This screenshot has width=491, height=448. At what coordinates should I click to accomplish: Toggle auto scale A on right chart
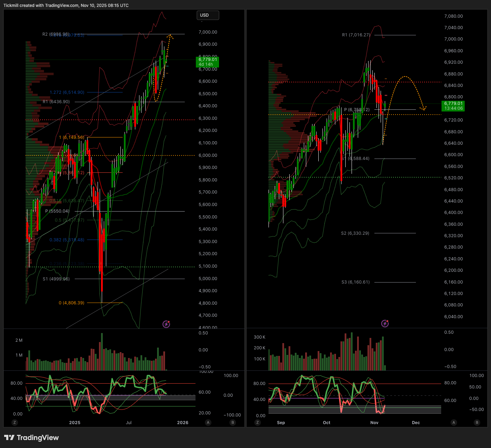click(x=454, y=422)
